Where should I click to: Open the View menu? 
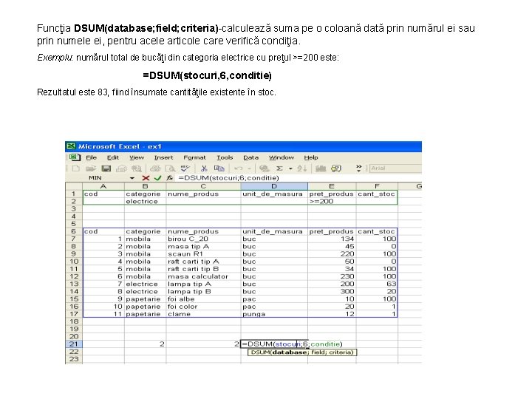(x=137, y=157)
